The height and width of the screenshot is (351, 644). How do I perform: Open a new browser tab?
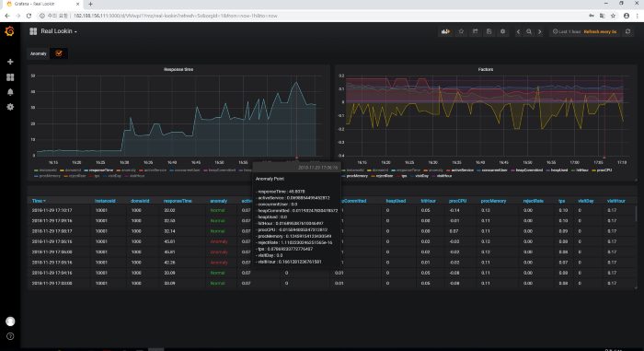point(90,4)
